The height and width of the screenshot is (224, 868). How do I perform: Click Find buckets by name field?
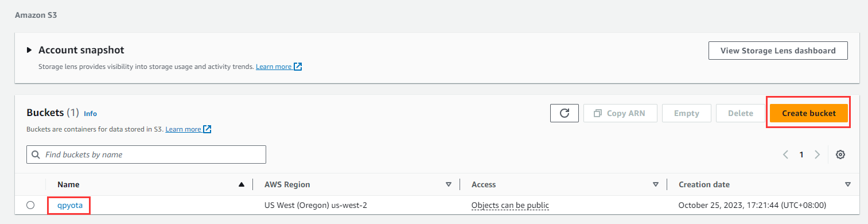[x=146, y=155]
